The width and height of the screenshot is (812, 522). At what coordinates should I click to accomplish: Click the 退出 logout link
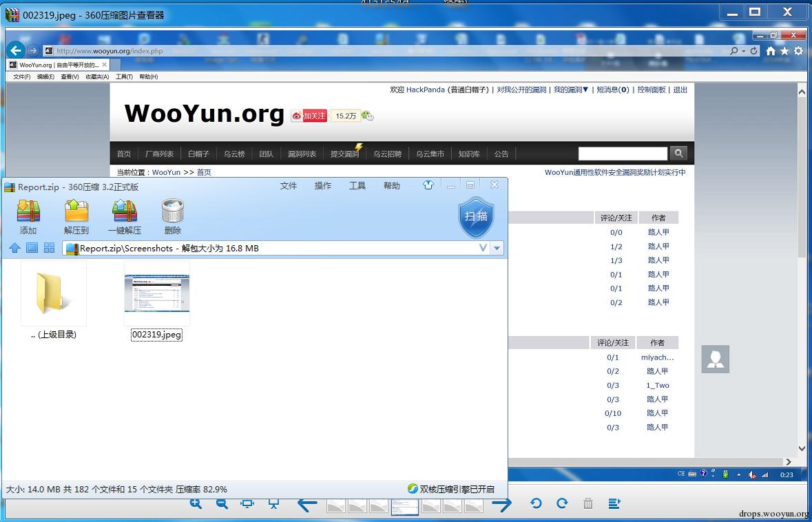[680, 90]
